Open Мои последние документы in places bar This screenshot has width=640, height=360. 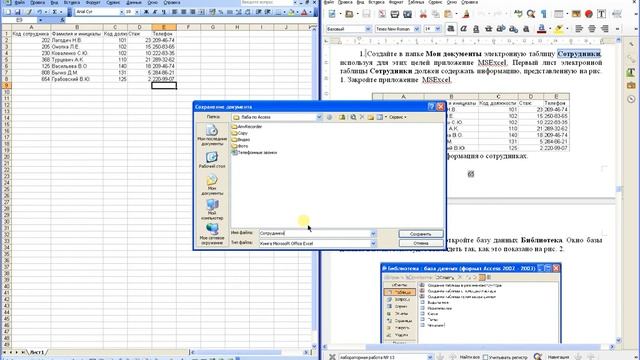coord(212,135)
